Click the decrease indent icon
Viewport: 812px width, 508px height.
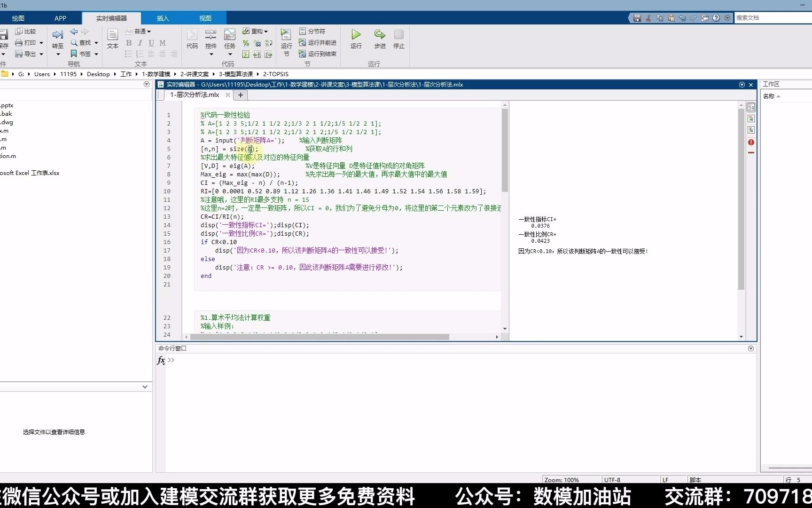click(268, 54)
